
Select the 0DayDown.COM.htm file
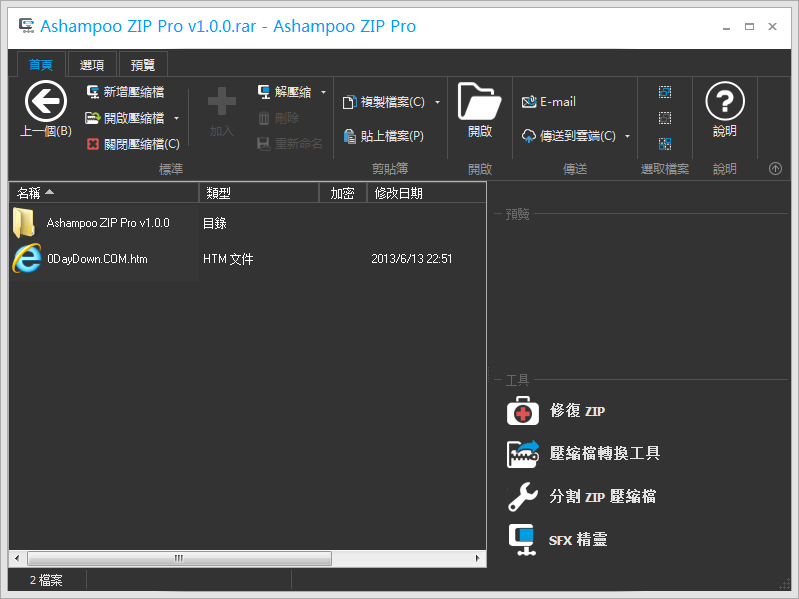tap(97, 259)
